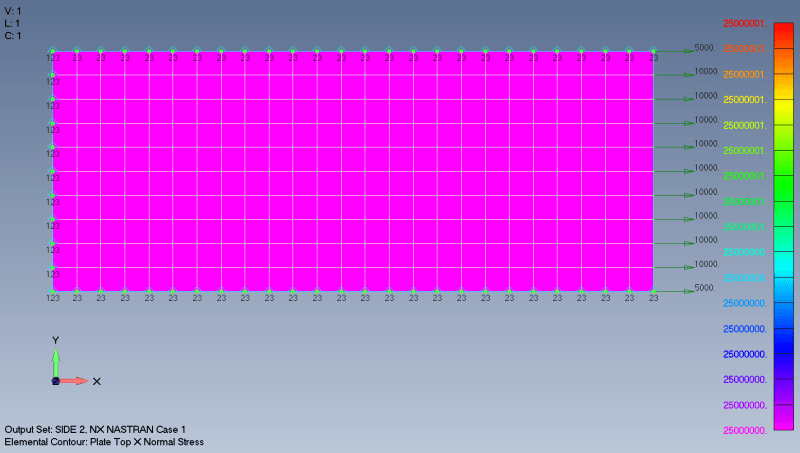
Task: Click the magenta bottom band of the contour legend
Action: coord(784,417)
